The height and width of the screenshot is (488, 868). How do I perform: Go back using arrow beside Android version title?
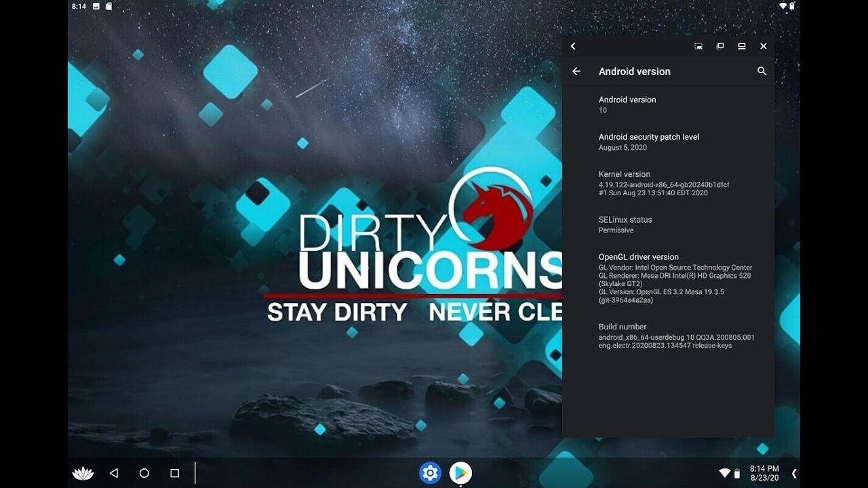(x=576, y=71)
